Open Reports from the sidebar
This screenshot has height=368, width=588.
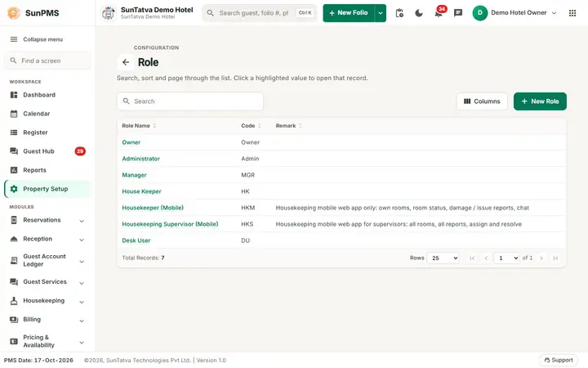[x=47, y=170]
